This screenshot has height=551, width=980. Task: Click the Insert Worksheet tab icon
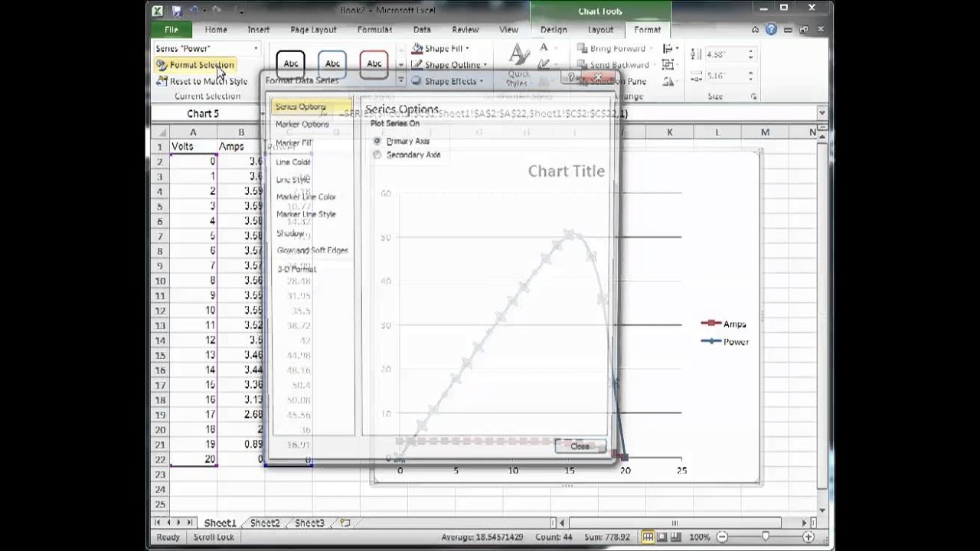pyautogui.click(x=345, y=523)
